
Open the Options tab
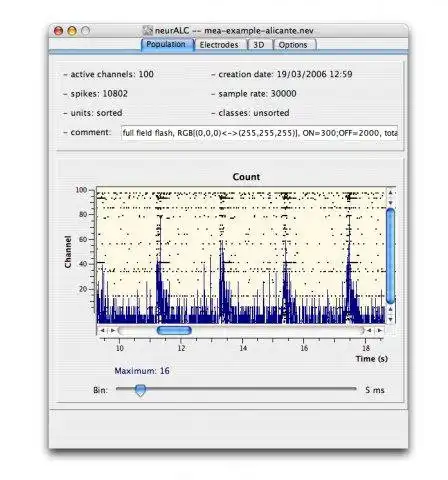[x=293, y=45]
